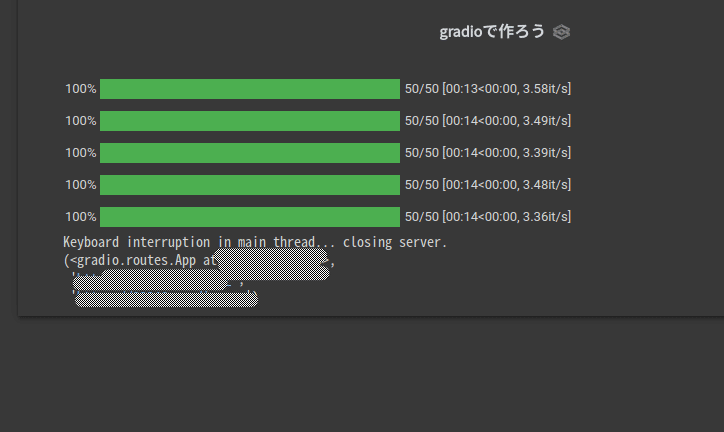Click the progress bar for 3.39it/s run

click(250, 153)
